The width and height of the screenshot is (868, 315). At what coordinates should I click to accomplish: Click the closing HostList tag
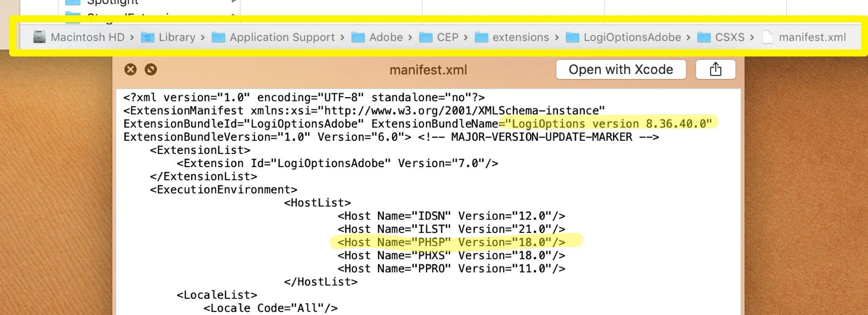point(321,282)
